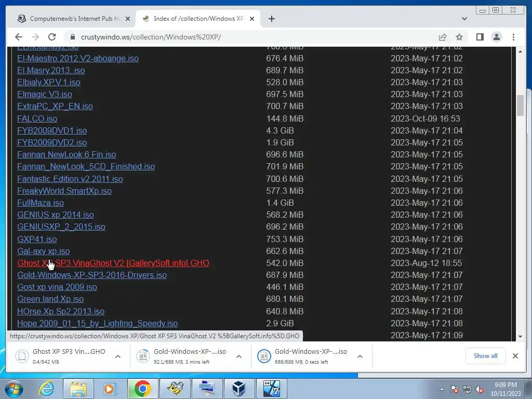Close the Computernewb's Internet Pub tab
532x399 pixels.
point(128,19)
